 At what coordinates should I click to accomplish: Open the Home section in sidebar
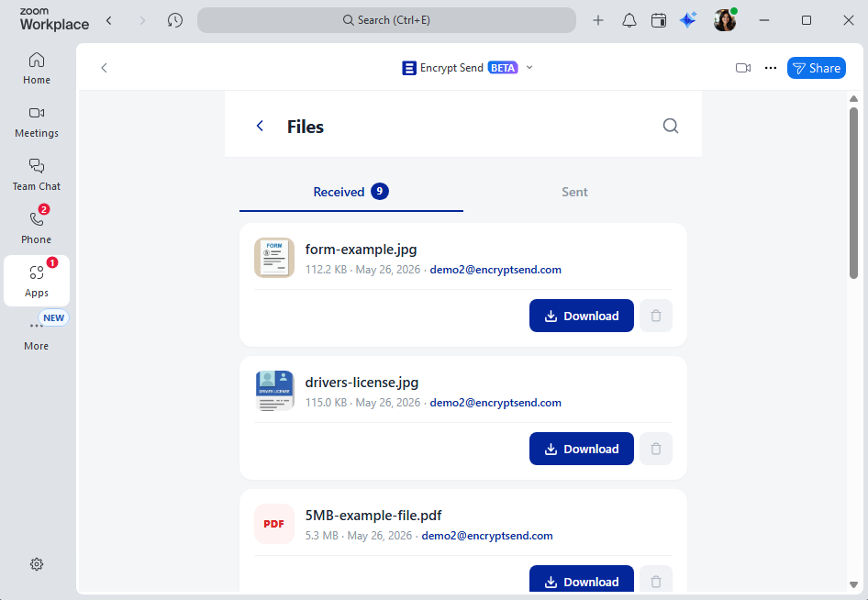pos(37,69)
